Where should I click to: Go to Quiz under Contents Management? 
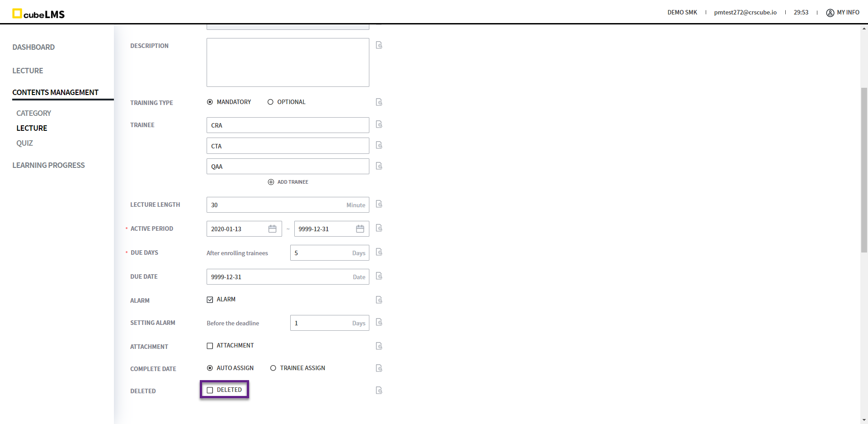pos(24,143)
